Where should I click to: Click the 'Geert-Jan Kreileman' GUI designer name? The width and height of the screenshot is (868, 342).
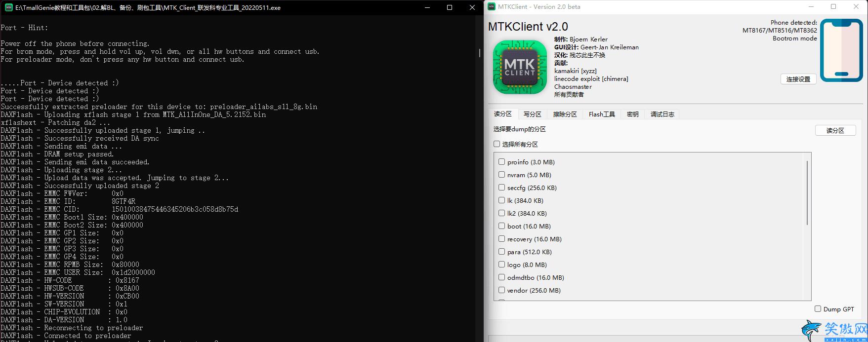pyautogui.click(x=610, y=47)
